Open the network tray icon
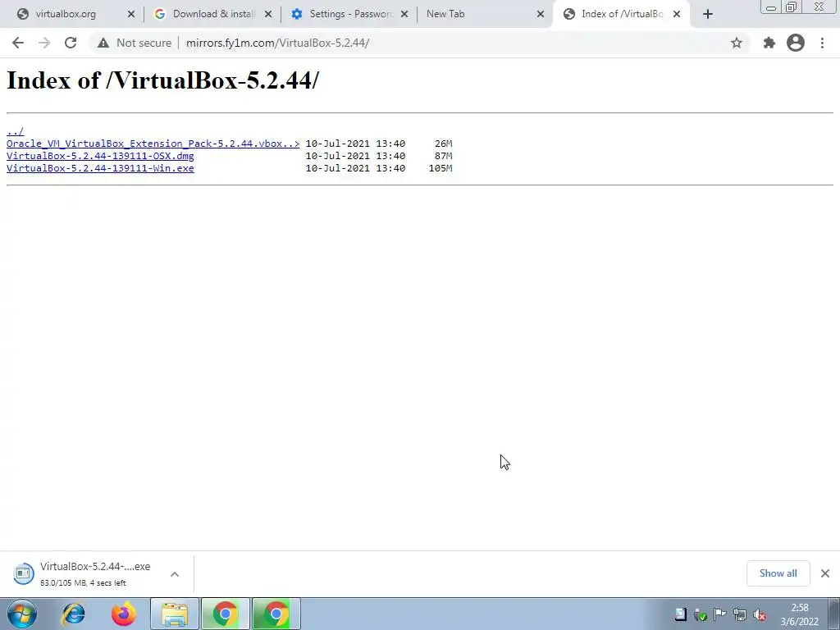Image resolution: width=840 pixels, height=630 pixels. pyautogui.click(x=740, y=615)
